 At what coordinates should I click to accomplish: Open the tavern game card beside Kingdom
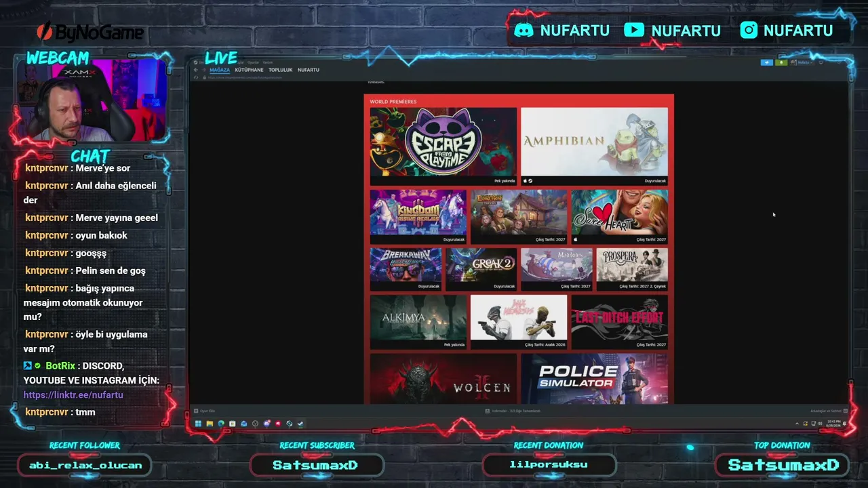click(519, 216)
